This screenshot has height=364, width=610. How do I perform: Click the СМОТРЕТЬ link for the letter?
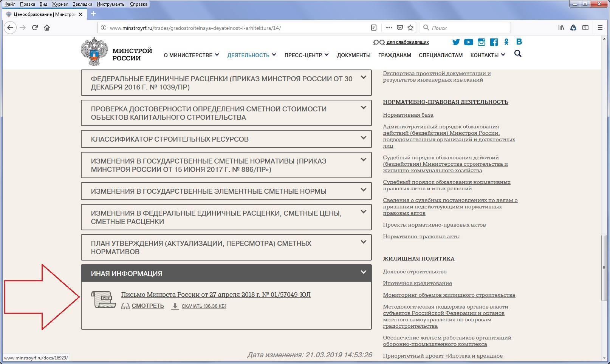[147, 306]
